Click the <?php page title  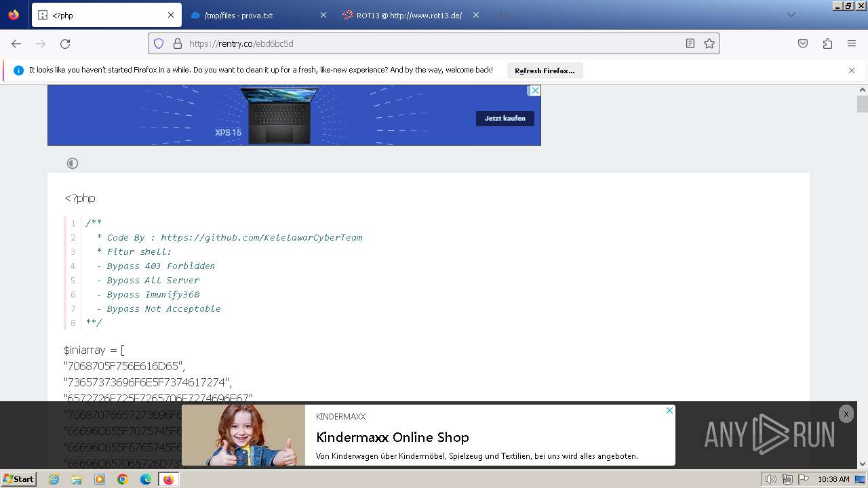pyautogui.click(x=80, y=198)
